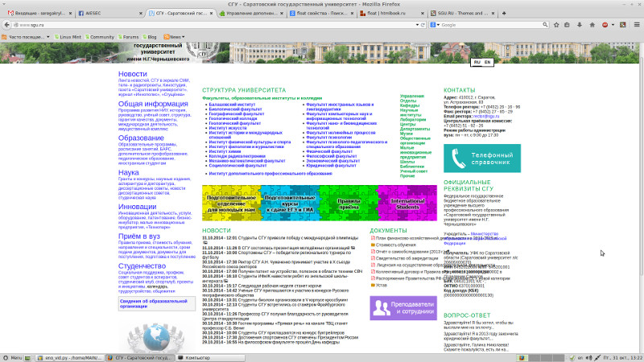The image size is (644, 362).
Task: Open the search engine dropdown next to Google icon
Action: (x=438, y=25)
